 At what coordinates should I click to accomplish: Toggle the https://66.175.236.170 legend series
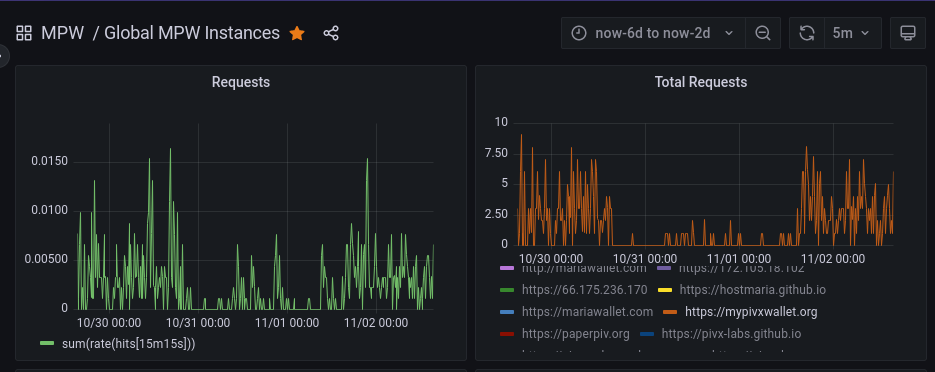coord(584,290)
